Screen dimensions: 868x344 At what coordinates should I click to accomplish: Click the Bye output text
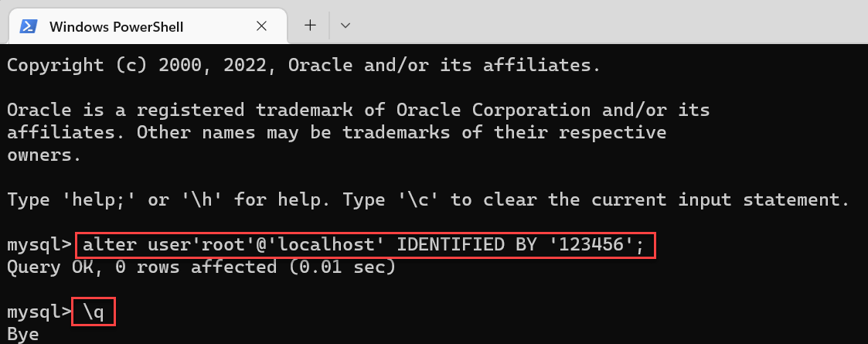(x=22, y=335)
